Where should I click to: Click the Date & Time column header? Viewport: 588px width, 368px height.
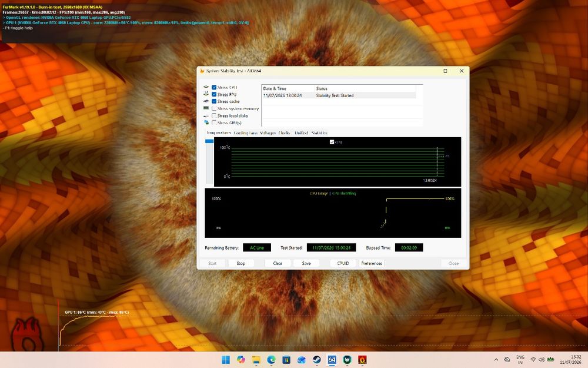tap(288, 89)
